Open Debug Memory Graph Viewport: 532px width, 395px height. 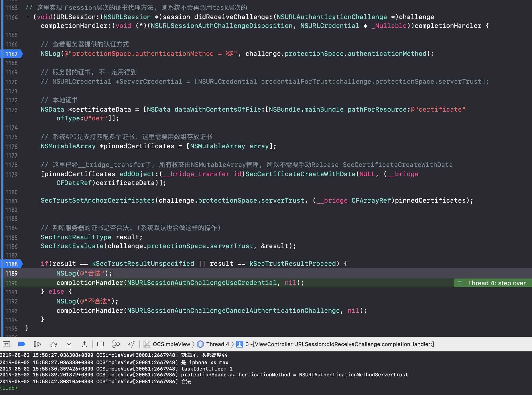click(x=116, y=344)
